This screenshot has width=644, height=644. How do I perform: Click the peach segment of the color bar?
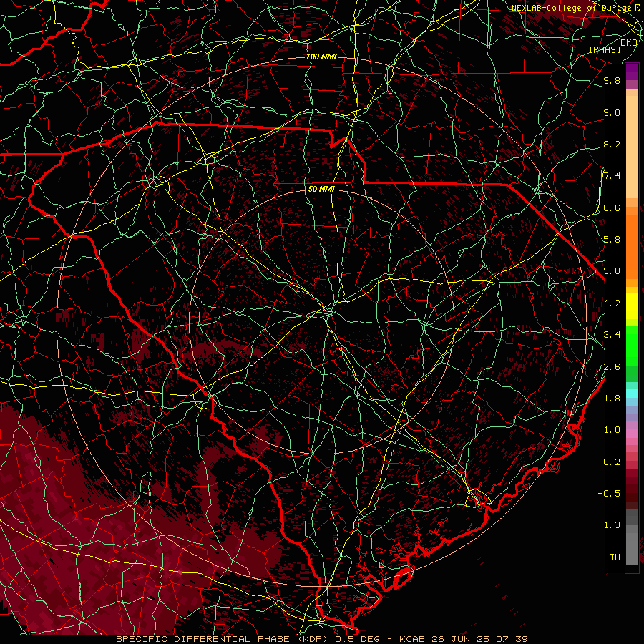[x=632, y=147]
